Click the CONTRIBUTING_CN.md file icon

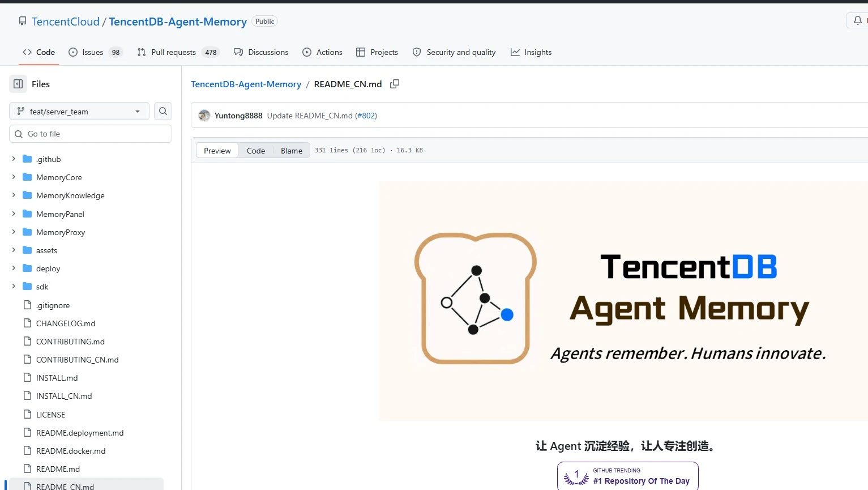[x=27, y=360]
